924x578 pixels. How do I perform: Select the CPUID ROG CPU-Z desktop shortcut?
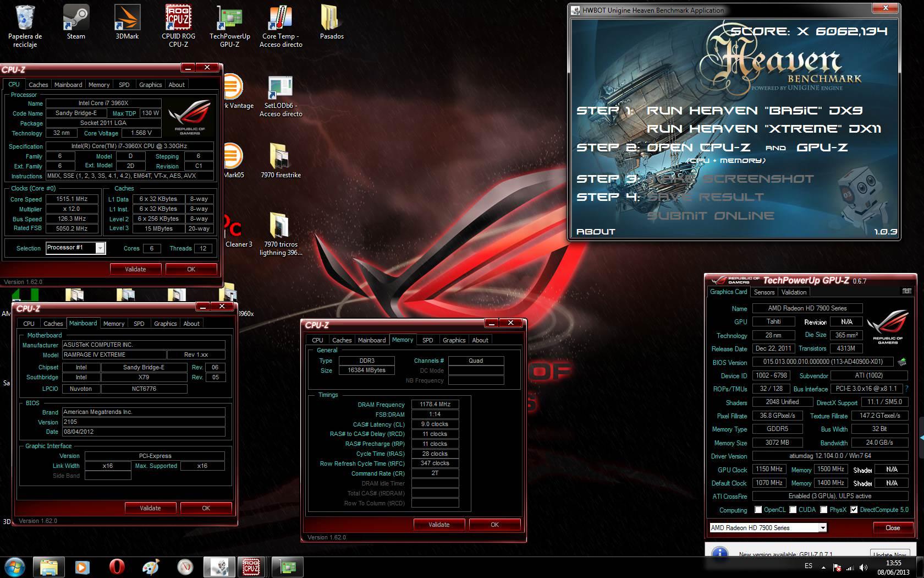point(178,26)
